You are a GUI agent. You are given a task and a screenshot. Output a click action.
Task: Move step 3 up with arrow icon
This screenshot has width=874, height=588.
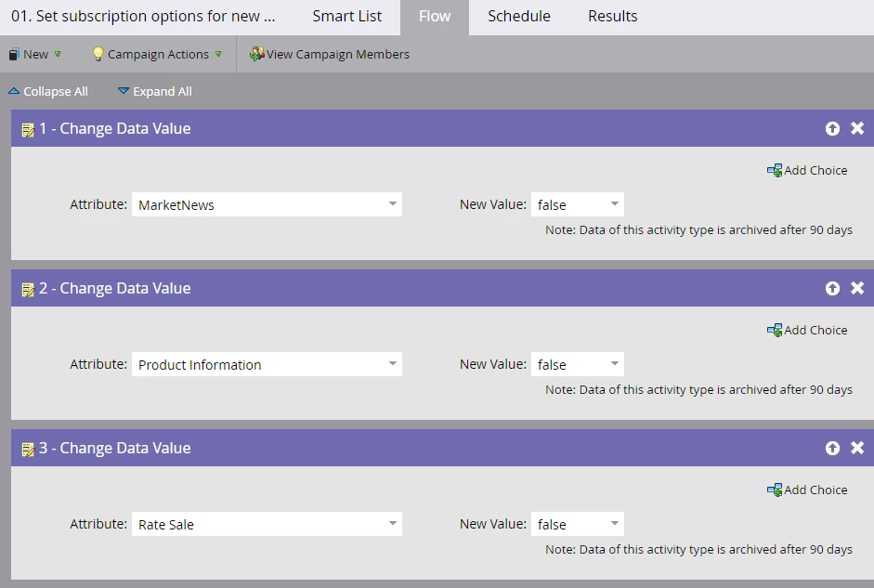(x=832, y=449)
